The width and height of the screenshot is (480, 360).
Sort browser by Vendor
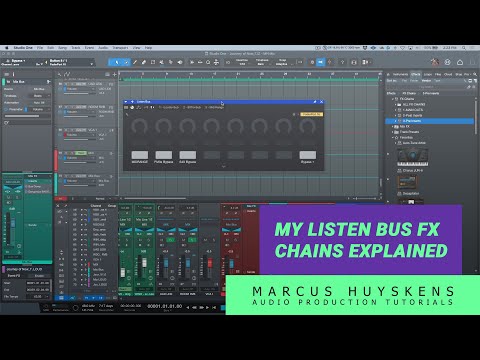(x=426, y=81)
